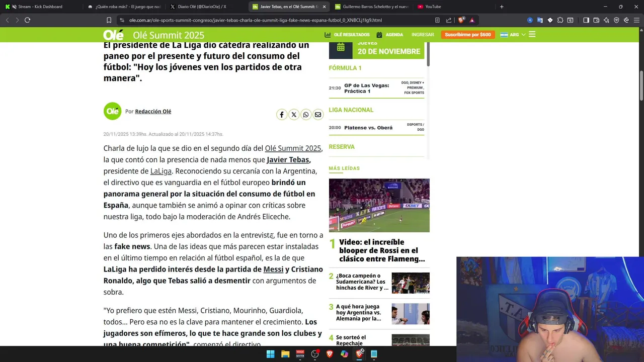Open the 'Se sorteó el Repechaje' story
The width and height of the screenshot is (644, 362).
[351, 340]
